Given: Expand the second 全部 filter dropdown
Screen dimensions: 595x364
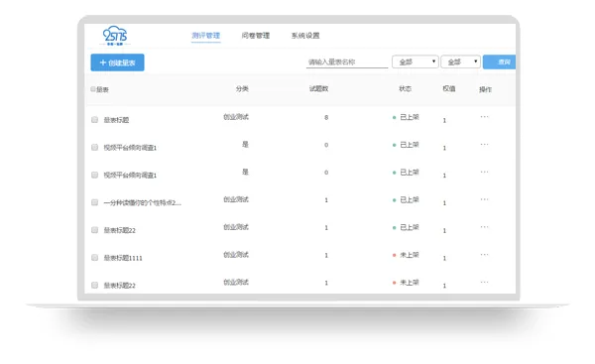Looking at the screenshot, I should [461, 61].
